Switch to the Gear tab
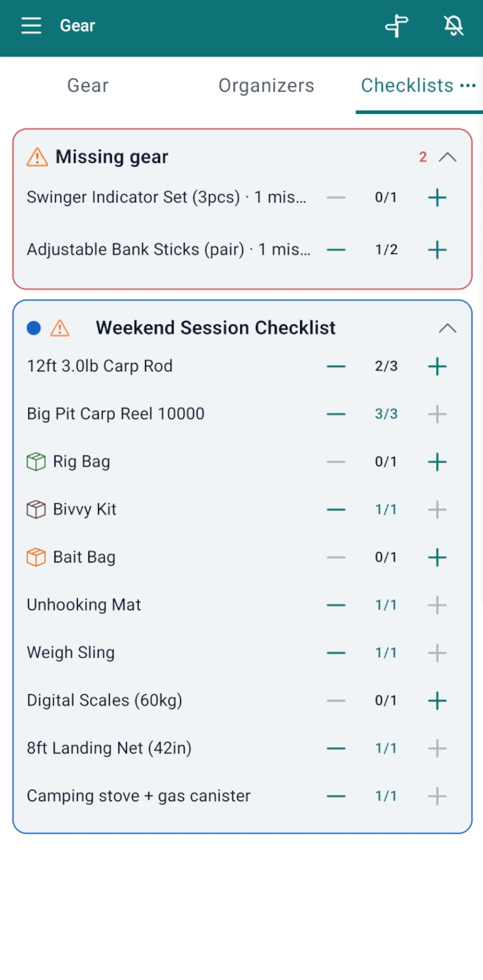The width and height of the screenshot is (483, 980). (88, 86)
